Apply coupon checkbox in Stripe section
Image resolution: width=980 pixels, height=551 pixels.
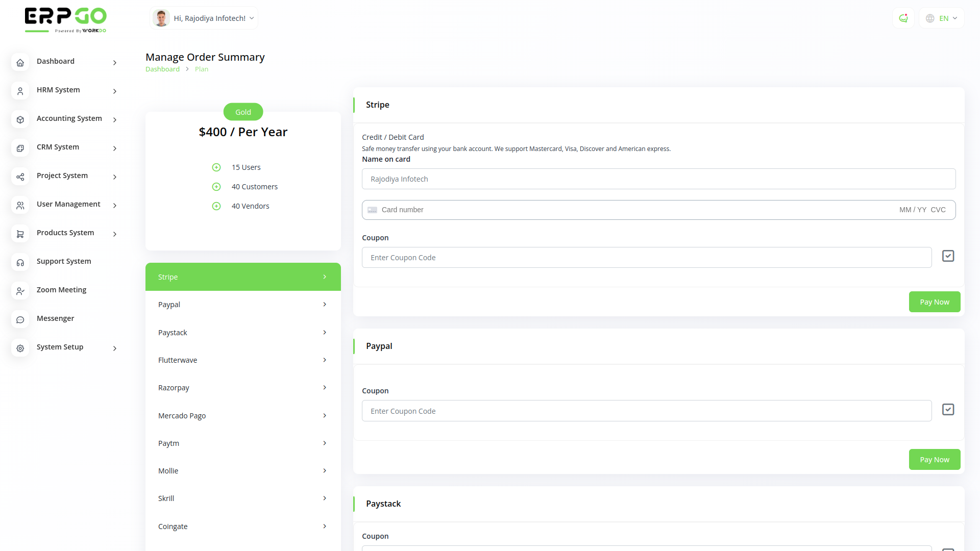948,256
